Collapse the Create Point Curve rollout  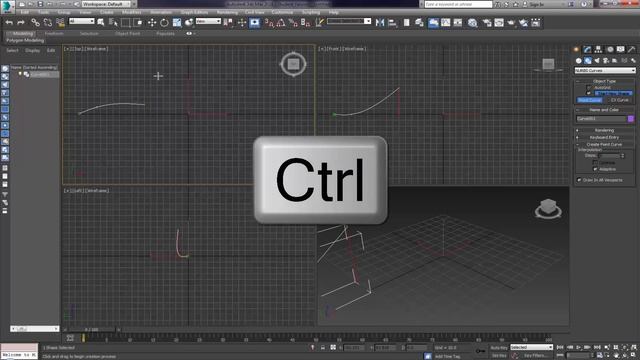pyautogui.click(x=604, y=144)
